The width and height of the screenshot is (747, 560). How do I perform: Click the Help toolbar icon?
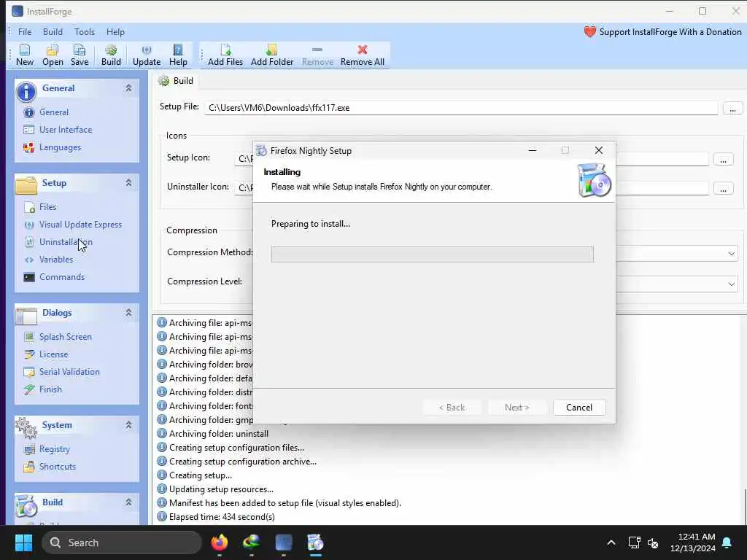click(178, 55)
